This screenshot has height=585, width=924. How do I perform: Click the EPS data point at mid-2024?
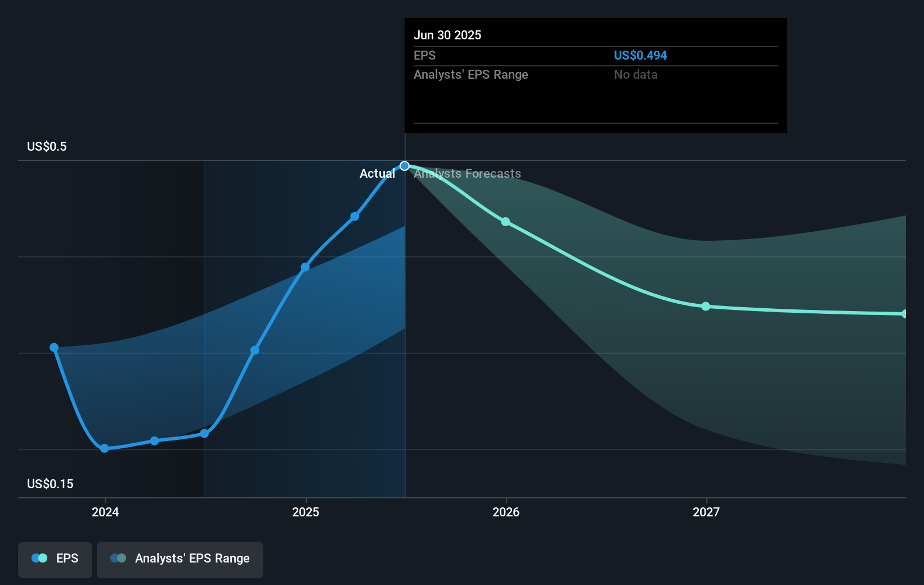[205, 434]
